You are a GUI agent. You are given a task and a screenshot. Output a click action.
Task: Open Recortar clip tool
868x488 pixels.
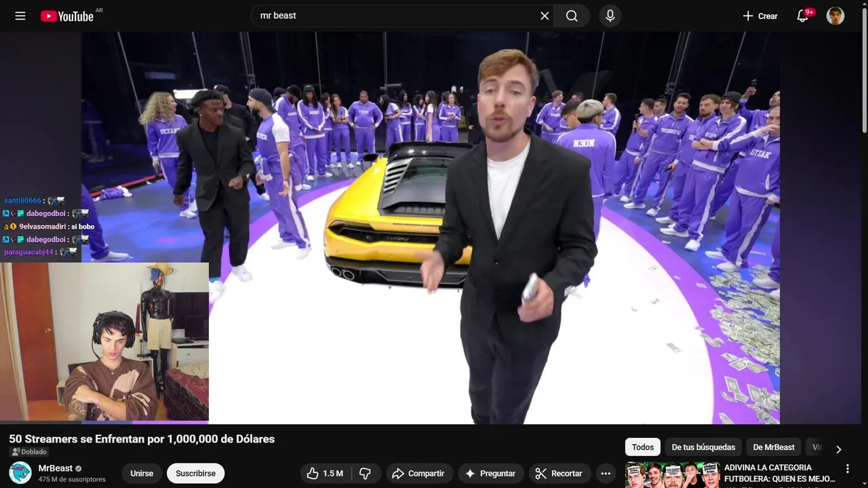pos(559,473)
